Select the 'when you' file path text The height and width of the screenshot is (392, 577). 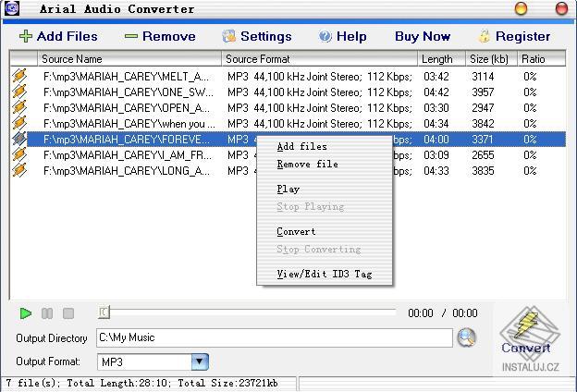tap(129, 124)
